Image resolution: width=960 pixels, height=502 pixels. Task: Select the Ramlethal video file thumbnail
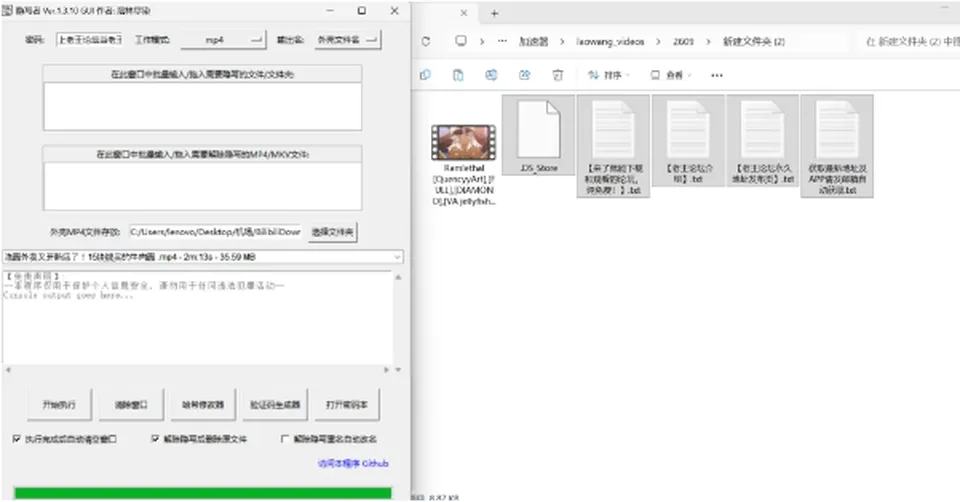point(463,142)
